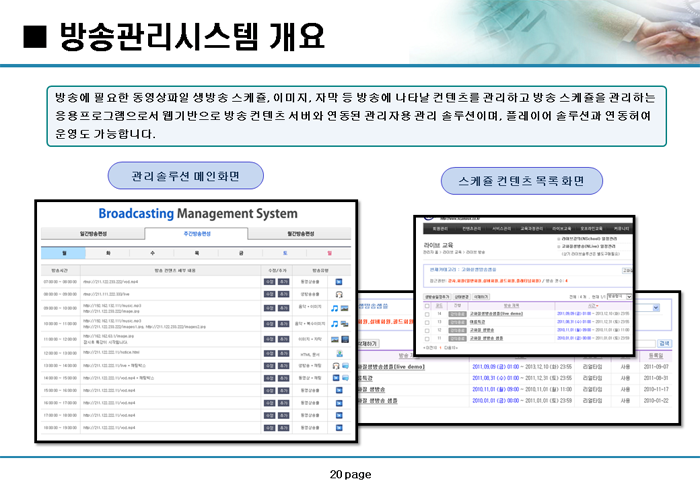The image size is (700, 485).
Task: Click the 추가 button in the 07:00–08:00 row
Action: click(283, 282)
